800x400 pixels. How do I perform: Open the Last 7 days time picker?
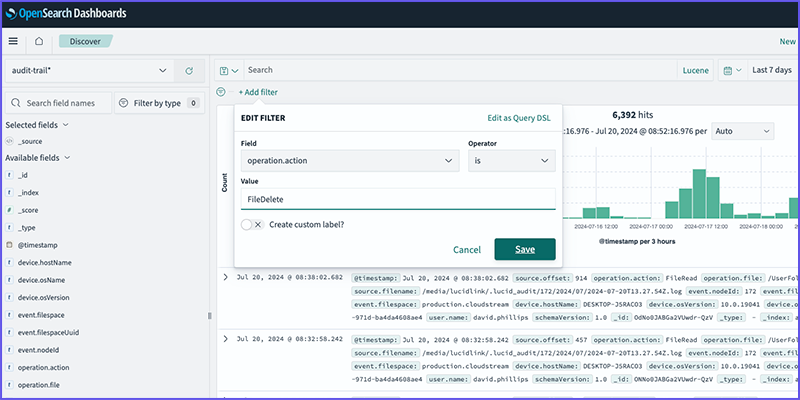[x=772, y=70]
